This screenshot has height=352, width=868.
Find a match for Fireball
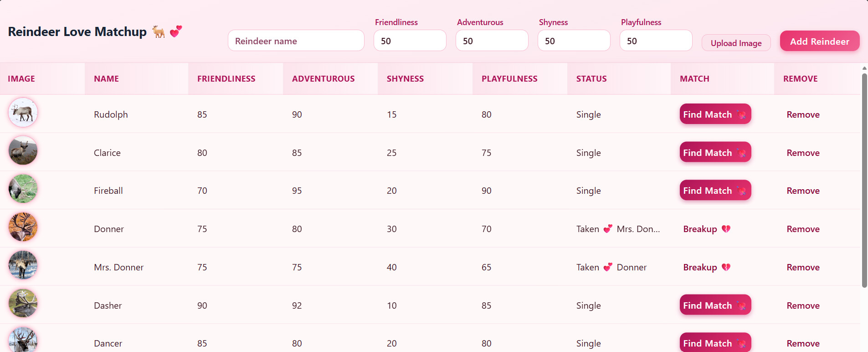pos(715,190)
